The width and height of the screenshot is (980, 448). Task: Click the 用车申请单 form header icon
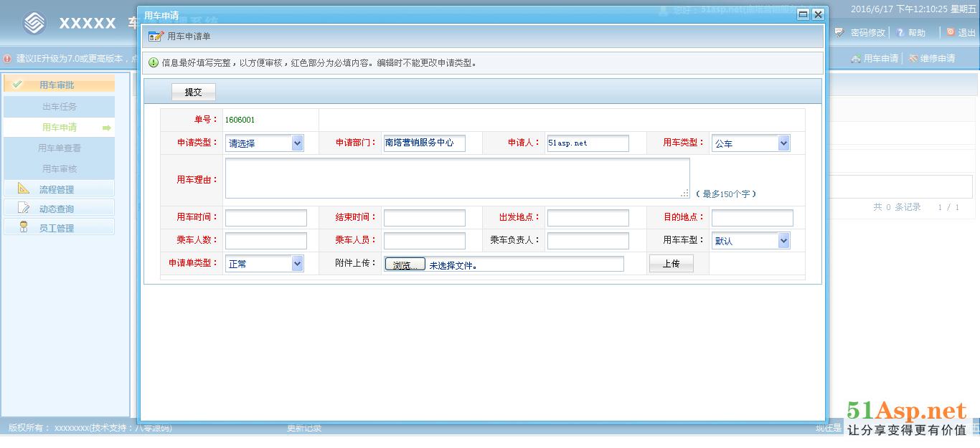coord(156,37)
